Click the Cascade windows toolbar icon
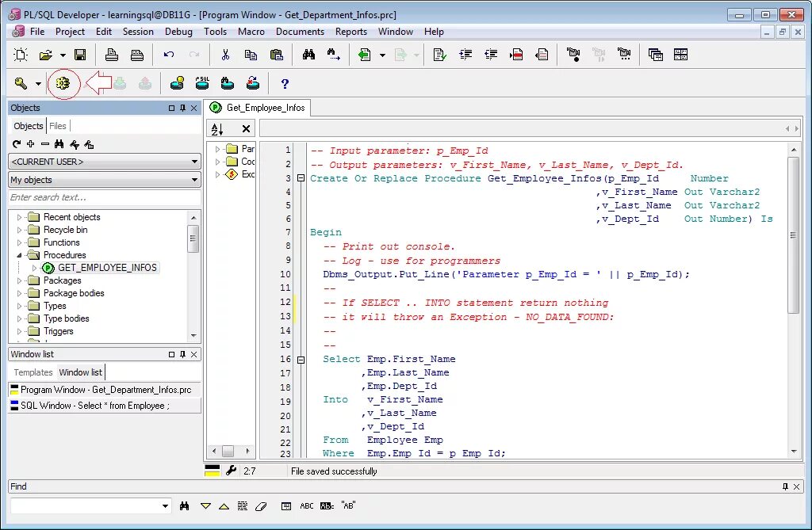Image resolution: width=812 pixels, height=530 pixels. [656, 55]
